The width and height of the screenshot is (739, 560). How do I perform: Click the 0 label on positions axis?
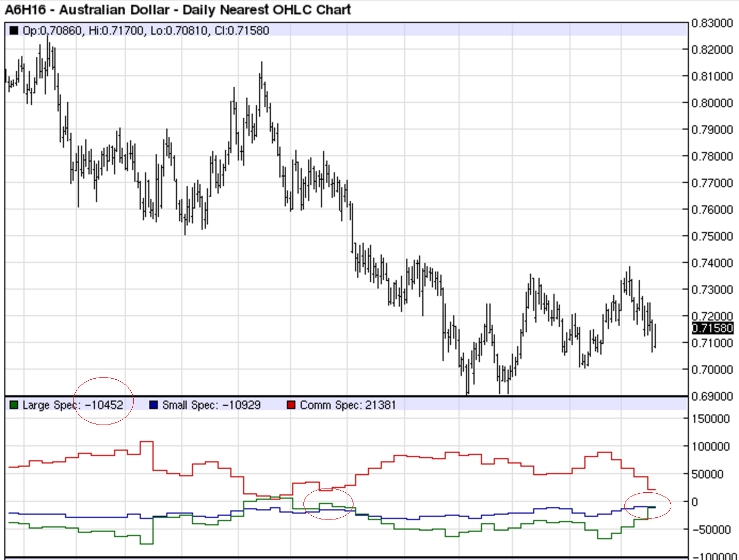(x=694, y=502)
